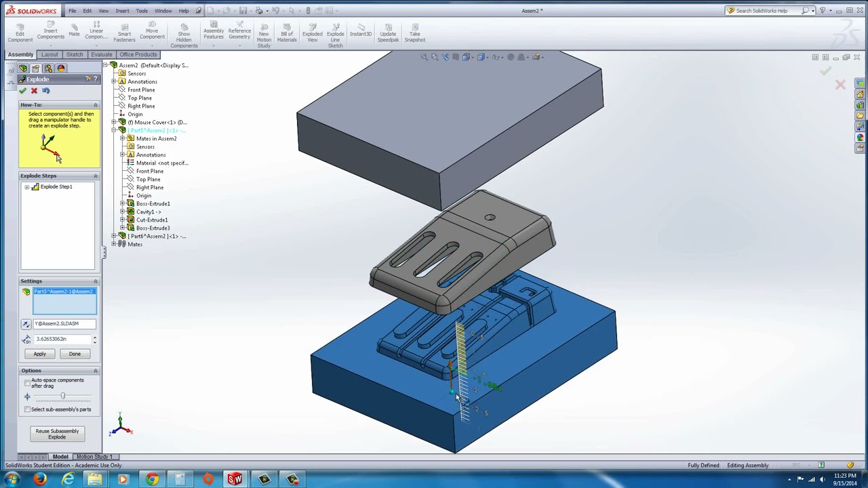Click New Motion Study
The height and width of the screenshot is (488, 868).
264,36
